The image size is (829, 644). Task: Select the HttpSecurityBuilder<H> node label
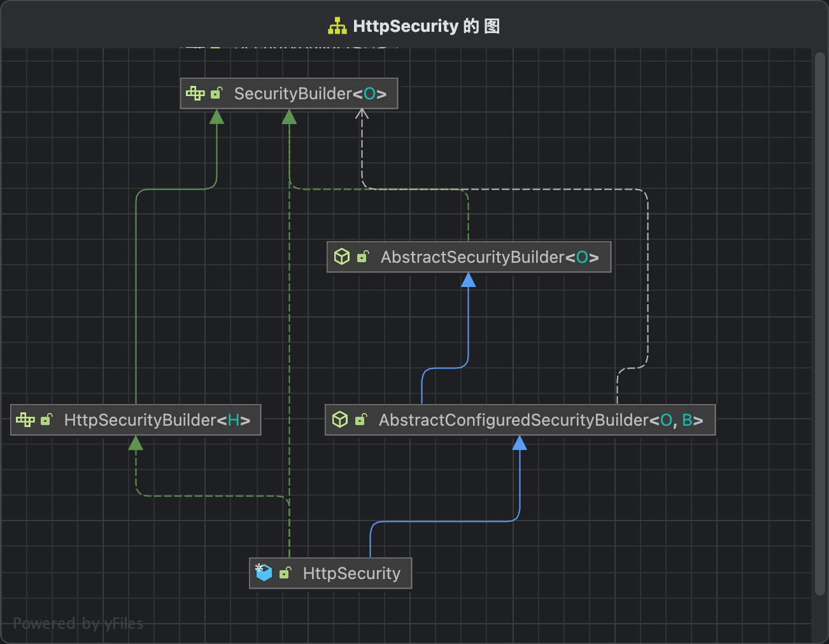click(x=157, y=420)
